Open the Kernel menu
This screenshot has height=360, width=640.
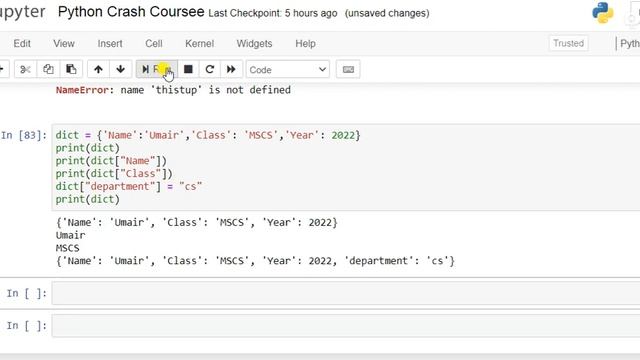(200, 44)
